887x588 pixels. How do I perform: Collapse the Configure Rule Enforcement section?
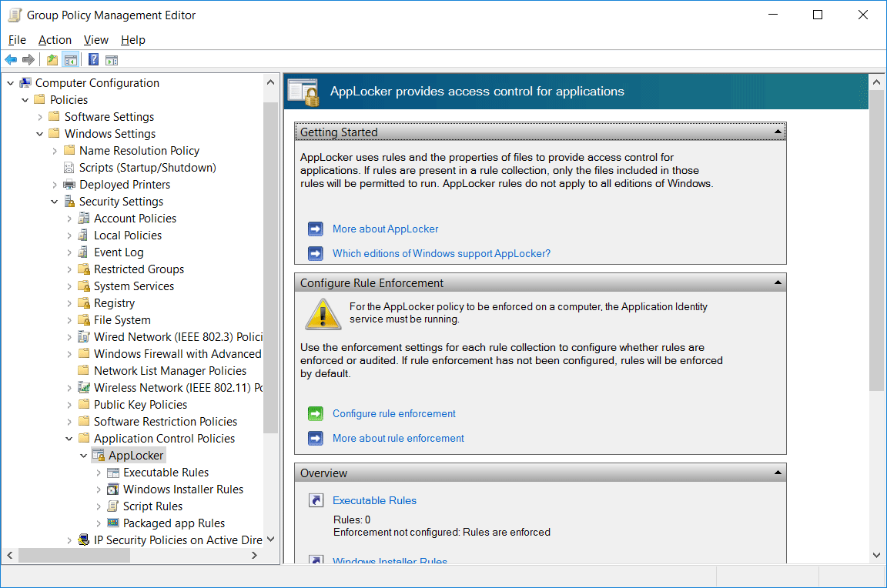778,282
